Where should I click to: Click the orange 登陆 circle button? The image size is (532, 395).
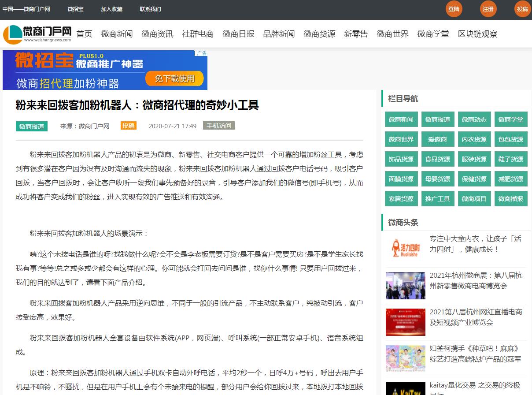pyautogui.click(x=454, y=9)
